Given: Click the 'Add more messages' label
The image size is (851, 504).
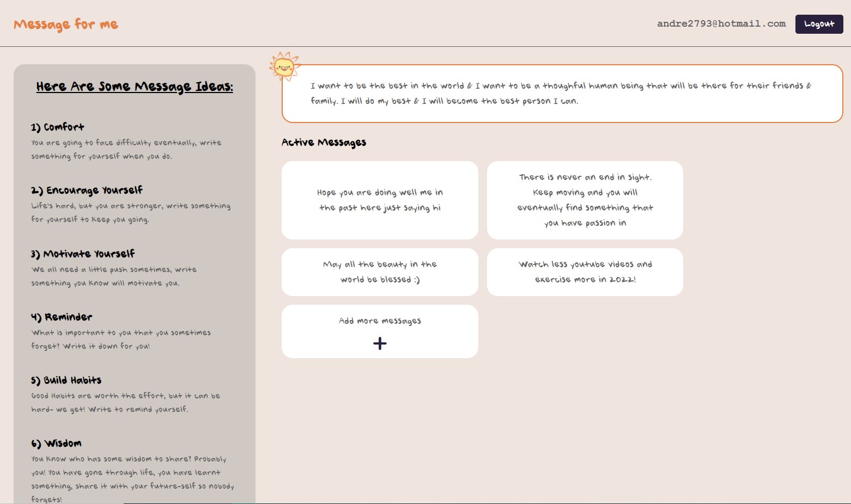Looking at the screenshot, I should click(380, 321).
